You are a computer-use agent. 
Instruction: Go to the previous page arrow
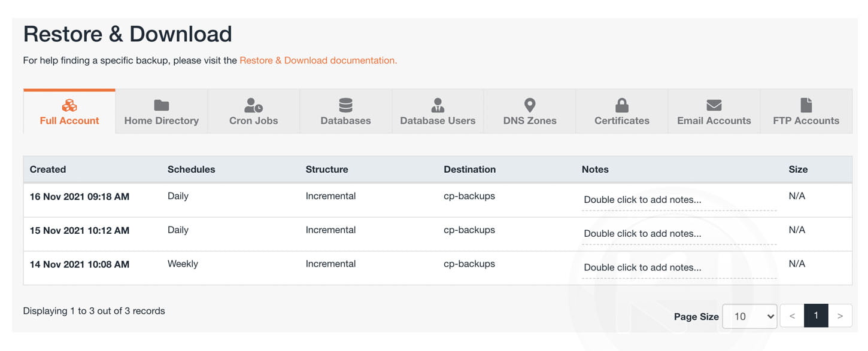(x=792, y=316)
